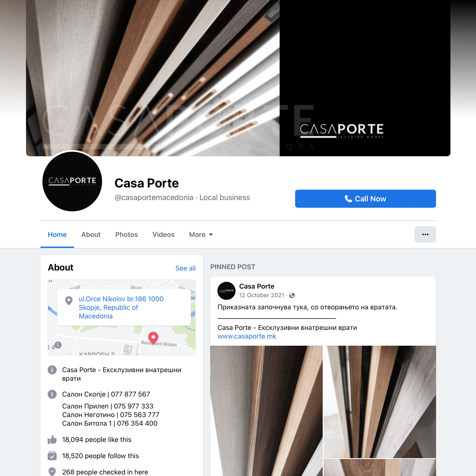Click the map info icon
The image size is (476, 476).
(x=58, y=345)
